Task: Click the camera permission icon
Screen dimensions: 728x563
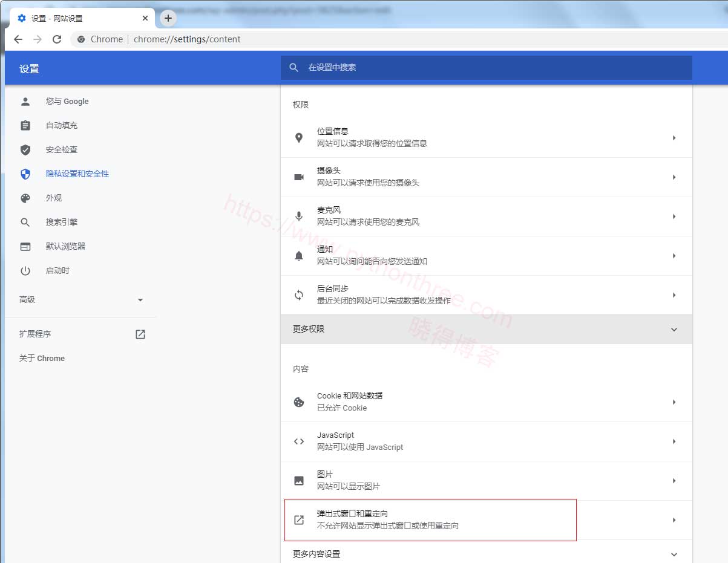Action: [x=298, y=177]
